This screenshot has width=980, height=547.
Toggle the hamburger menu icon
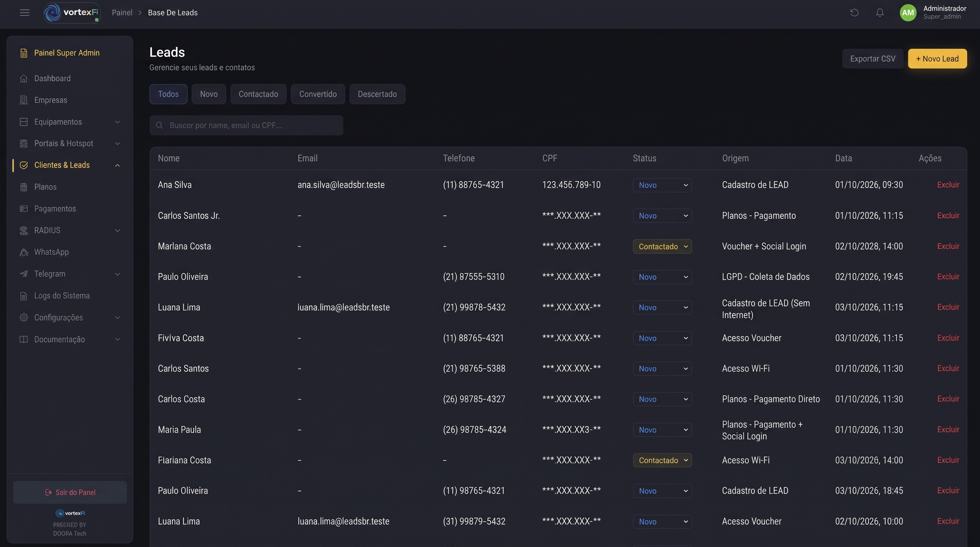coord(24,12)
